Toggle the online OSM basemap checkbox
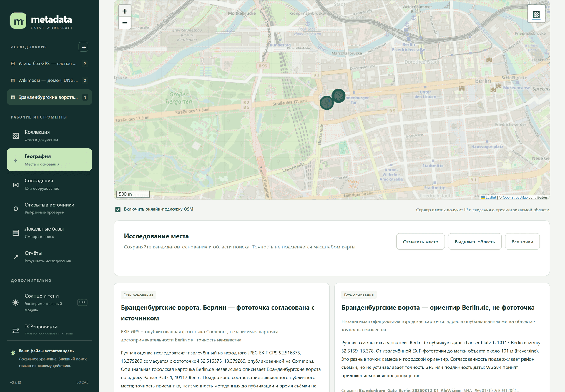This screenshot has width=565, height=392. click(118, 209)
